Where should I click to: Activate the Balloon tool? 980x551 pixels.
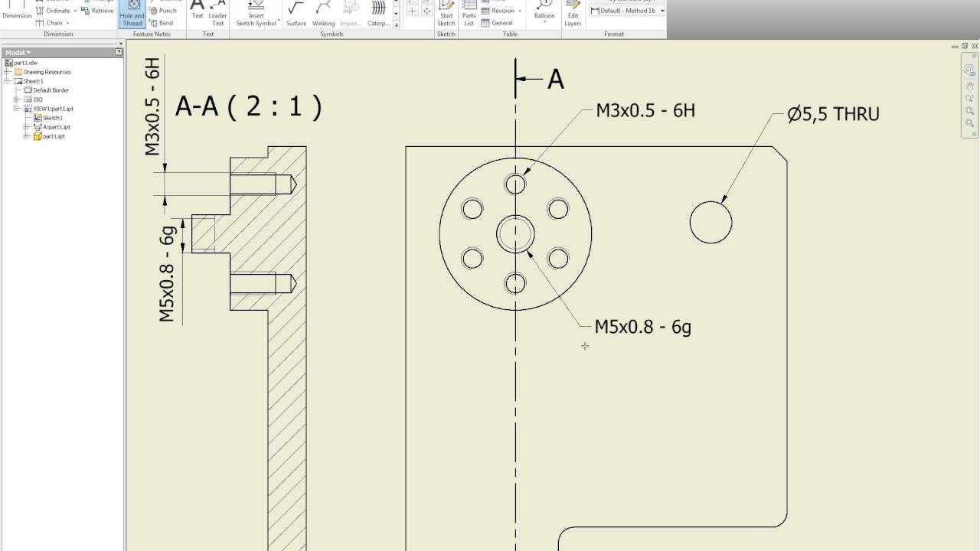pos(544,14)
